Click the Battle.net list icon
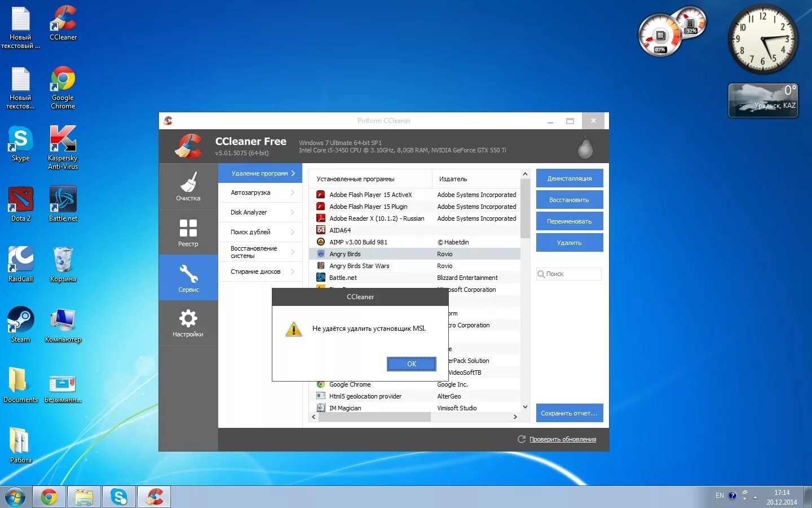The width and height of the screenshot is (812, 508). coord(321,278)
